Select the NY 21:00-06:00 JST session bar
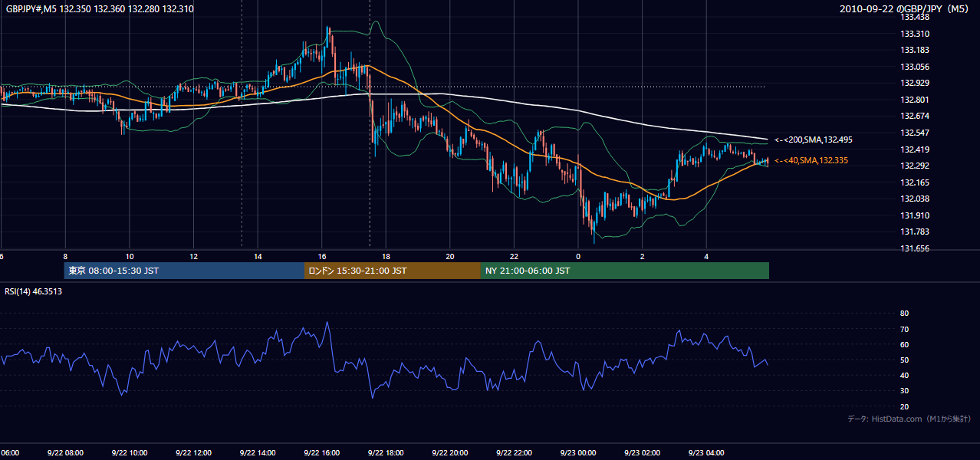The height and width of the screenshot is (460, 980). coord(625,271)
